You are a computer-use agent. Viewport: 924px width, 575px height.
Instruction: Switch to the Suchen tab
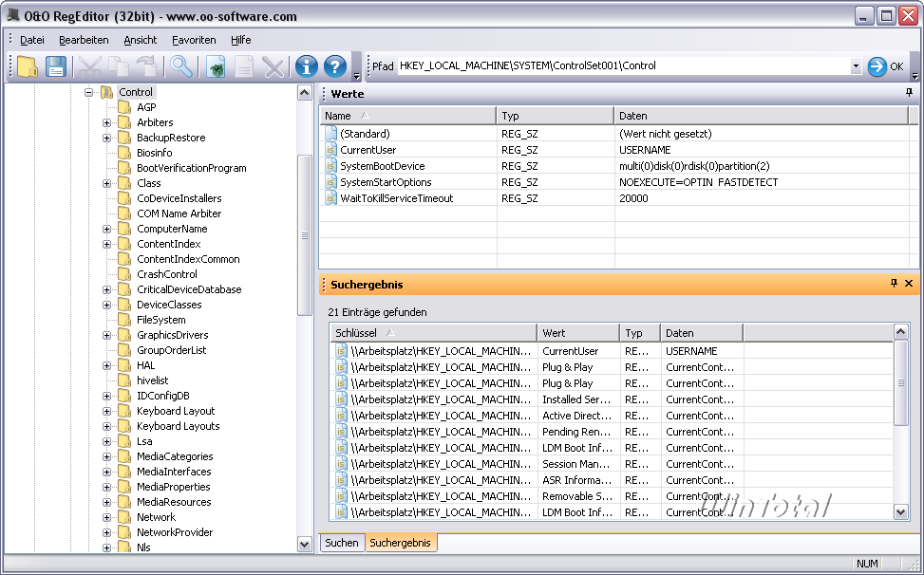point(341,543)
